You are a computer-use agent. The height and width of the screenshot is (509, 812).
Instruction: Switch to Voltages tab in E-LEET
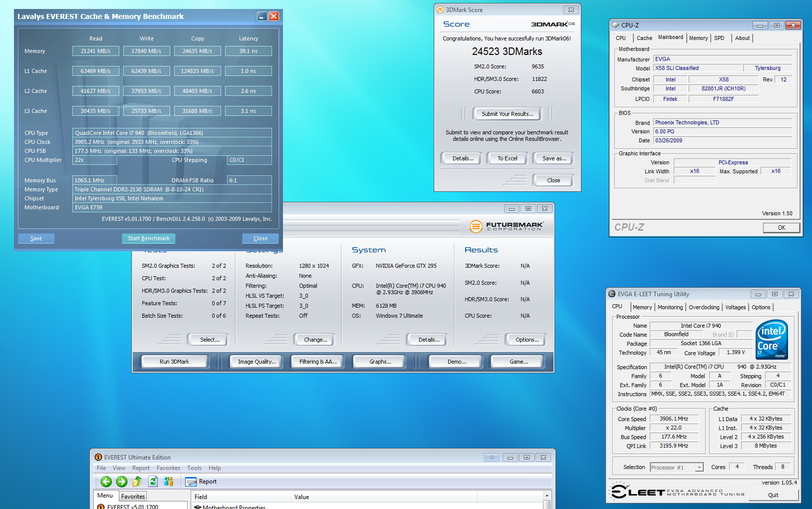736,307
